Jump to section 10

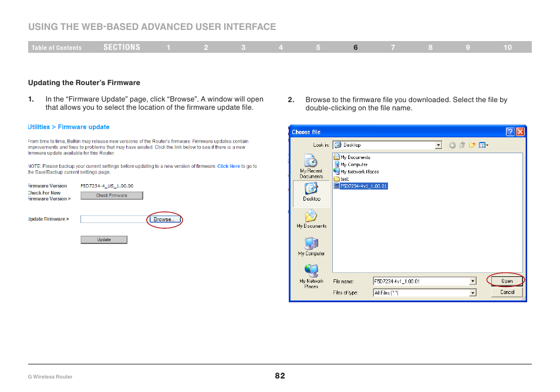pyautogui.click(x=508, y=48)
